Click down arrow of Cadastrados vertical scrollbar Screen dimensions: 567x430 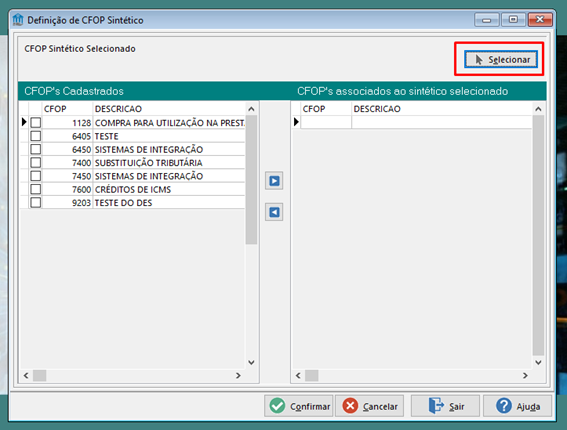(x=251, y=362)
